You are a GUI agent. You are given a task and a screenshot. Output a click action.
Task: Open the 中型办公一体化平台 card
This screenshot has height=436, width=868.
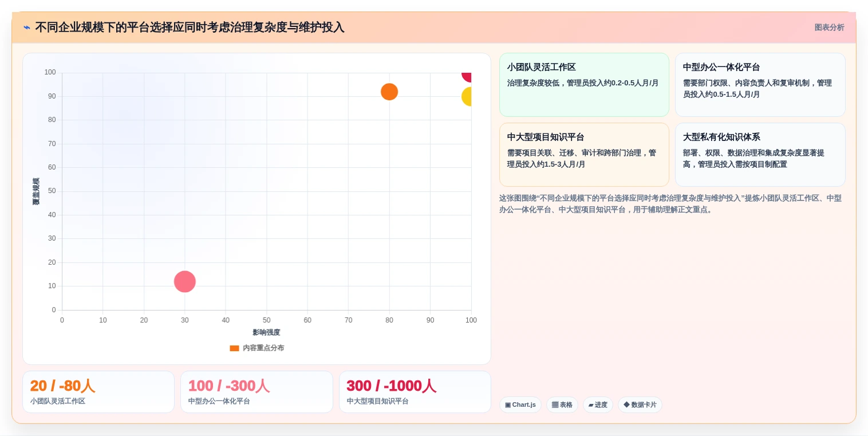point(760,85)
